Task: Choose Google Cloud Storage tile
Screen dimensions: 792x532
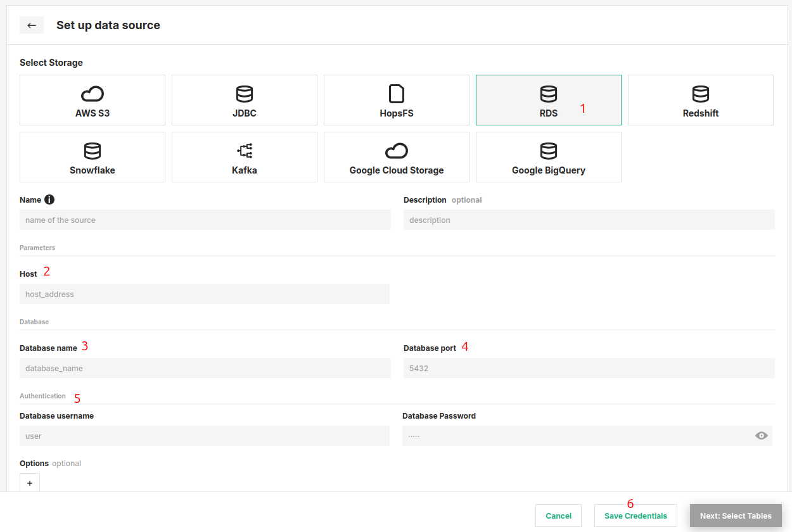Action: 397,157
